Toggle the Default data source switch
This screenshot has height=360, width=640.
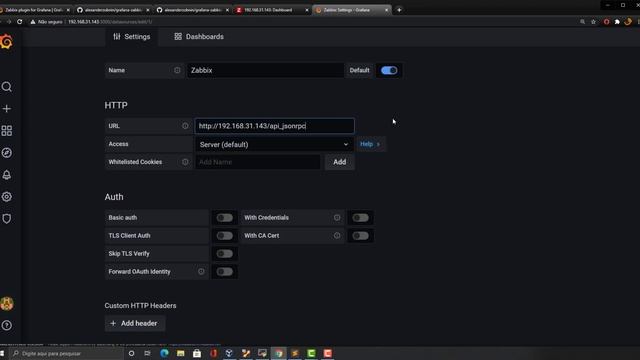(389, 70)
